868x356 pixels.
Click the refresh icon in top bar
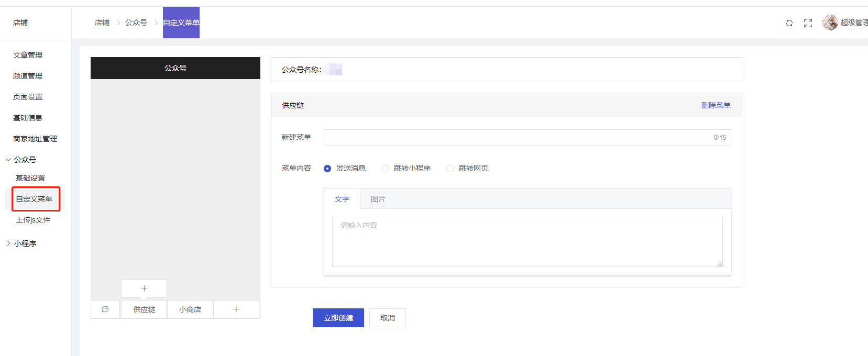[x=789, y=23]
